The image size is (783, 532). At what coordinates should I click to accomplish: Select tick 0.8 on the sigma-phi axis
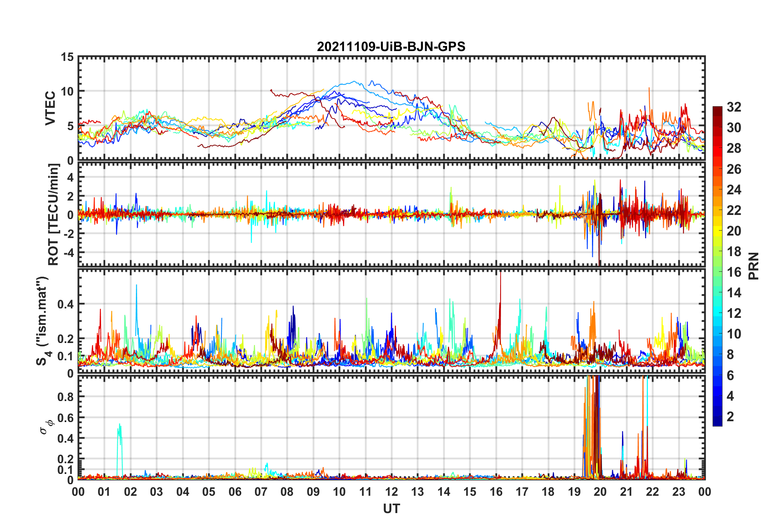(x=65, y=397)
